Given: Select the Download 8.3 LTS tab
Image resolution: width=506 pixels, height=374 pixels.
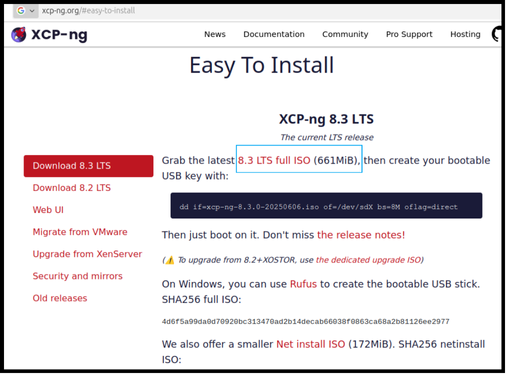Looking at the screenshot, I should pos(88,166).
